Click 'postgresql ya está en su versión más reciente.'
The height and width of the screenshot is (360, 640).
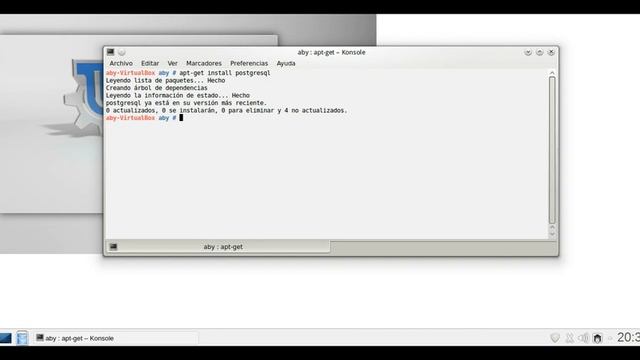pos(186,103)
